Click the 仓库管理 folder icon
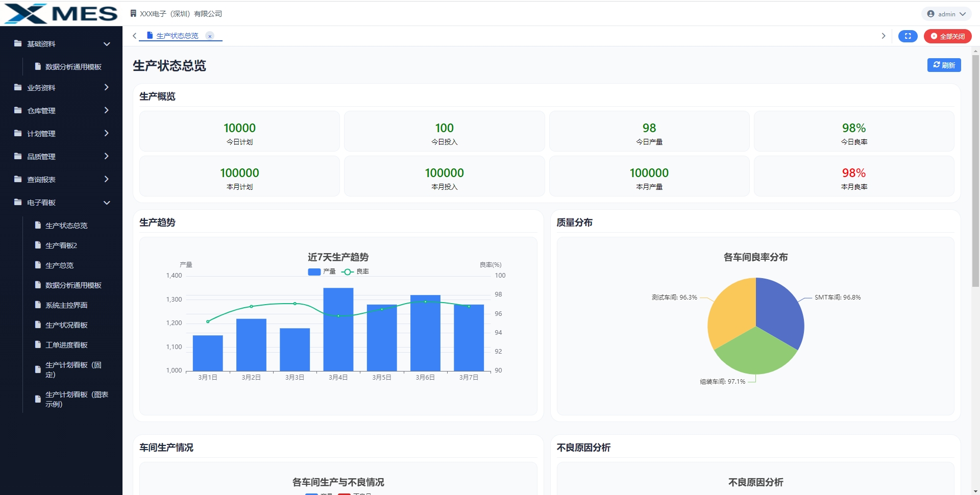Viewport: 980px width, 495px height. (18, 110)
